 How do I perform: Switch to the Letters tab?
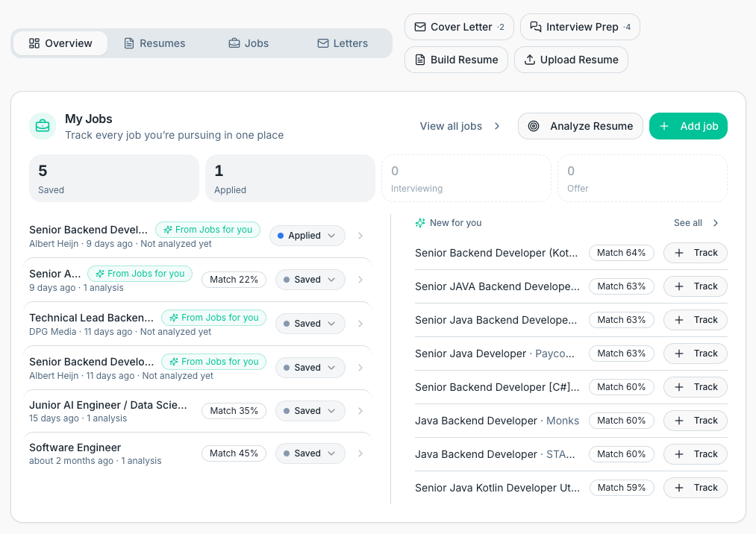tap(343, 43)
